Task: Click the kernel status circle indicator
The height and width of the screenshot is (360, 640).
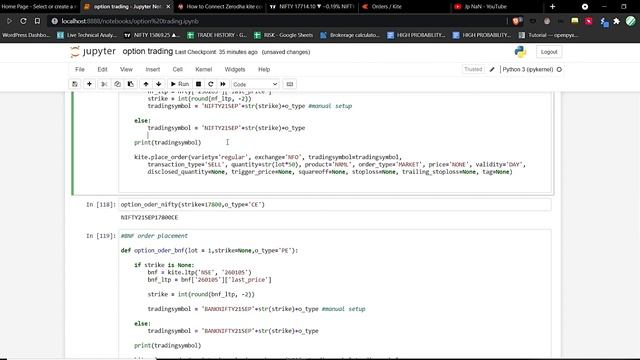Action: tap(559, 69)
